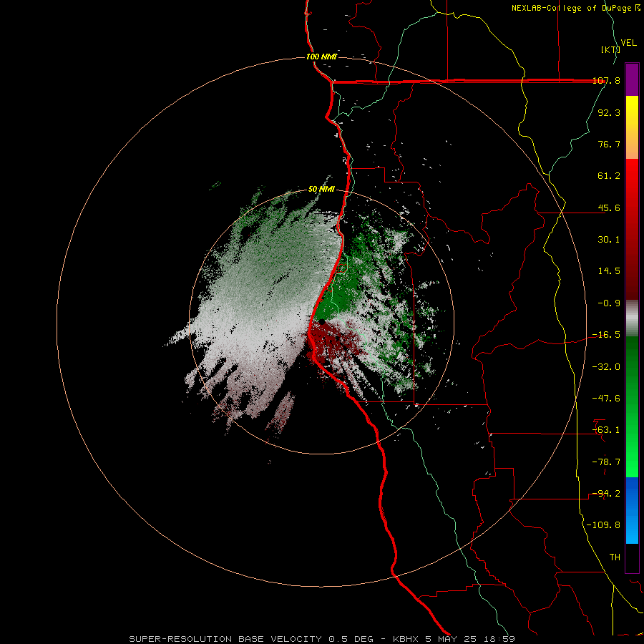Click the black radar site dot
This screenshot has height=644, width=644.
tap(321, 321)
